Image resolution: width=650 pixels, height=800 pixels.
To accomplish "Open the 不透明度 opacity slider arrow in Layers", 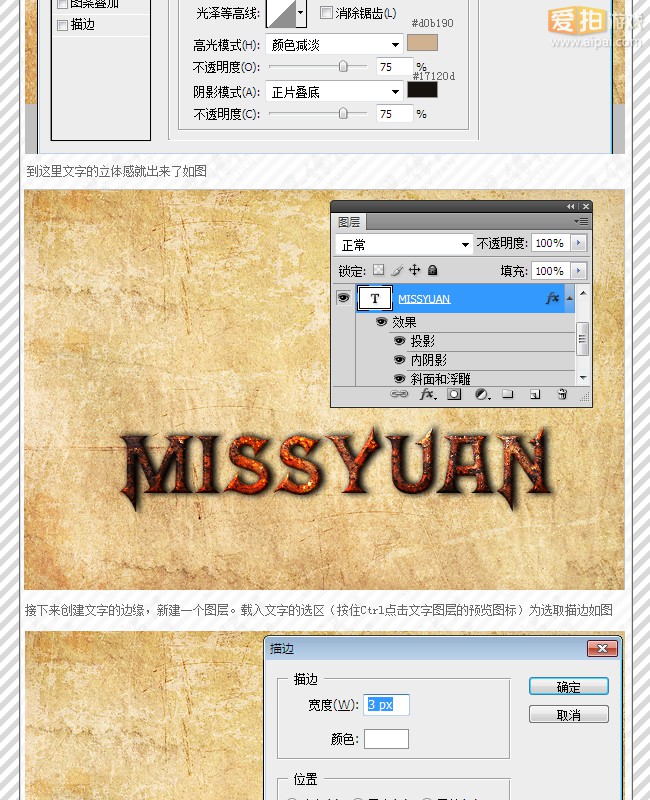I will click(x=579, y=243).
